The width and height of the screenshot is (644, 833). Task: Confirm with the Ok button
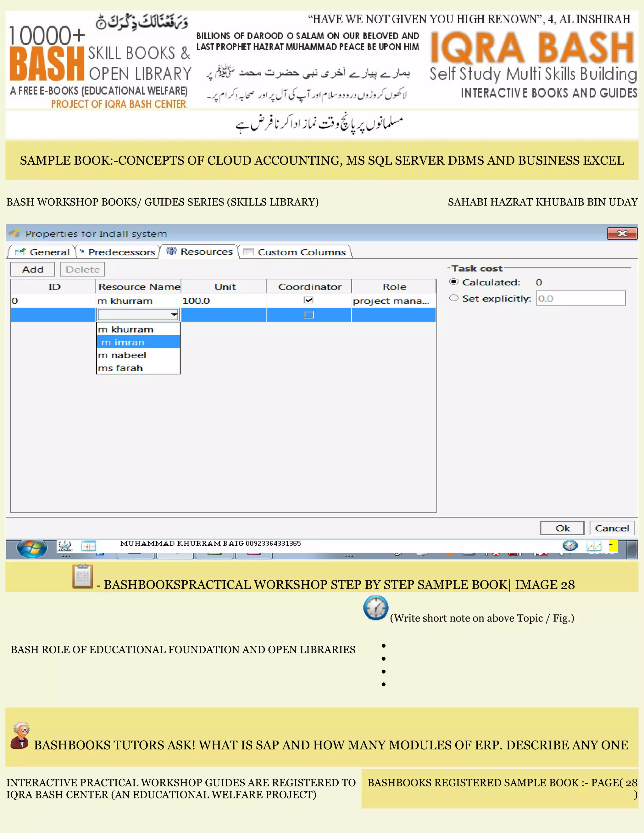tap(562, 528)
